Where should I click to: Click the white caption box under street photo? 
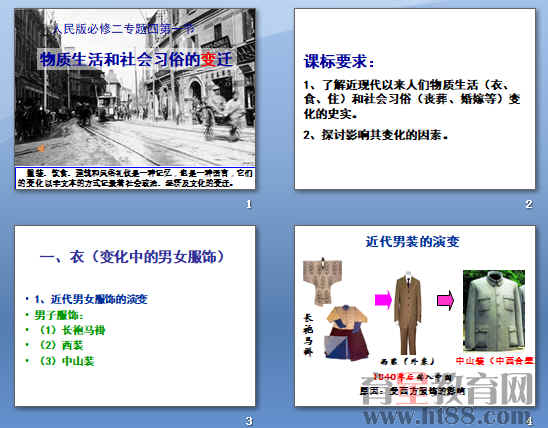coord(135,178)
